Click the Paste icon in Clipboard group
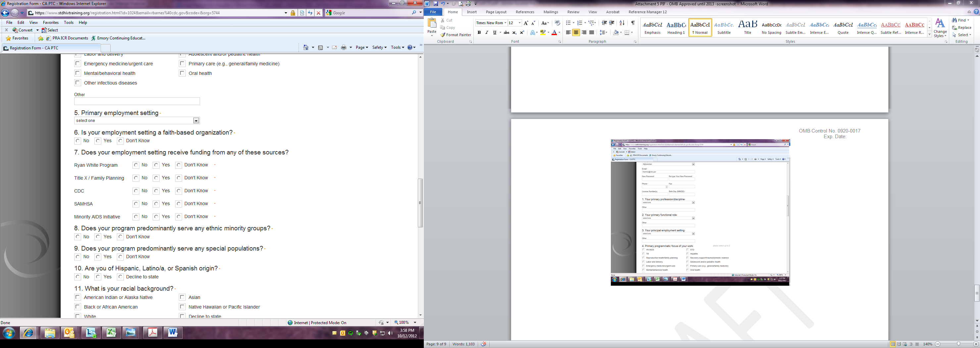This screenshot has height=348, width=980. [432, 24]
